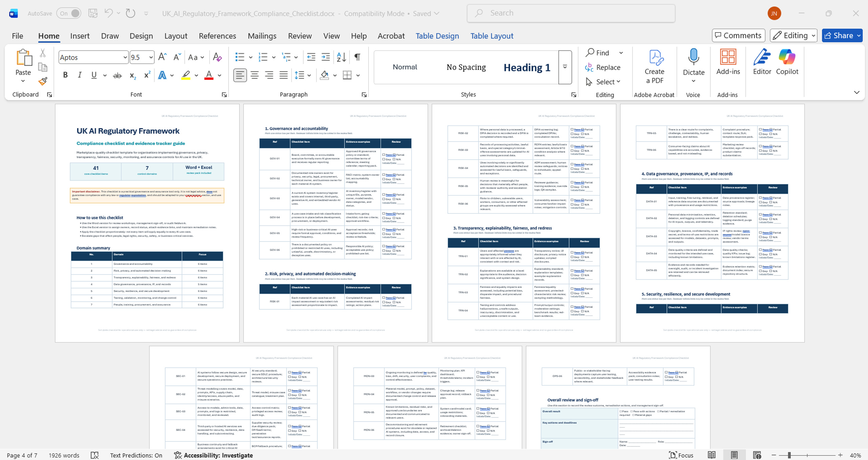Image resolution: width=868 pixels, height=460 pixels.
Task: Switch to the Insert tab
Action: tap(80, 36)
